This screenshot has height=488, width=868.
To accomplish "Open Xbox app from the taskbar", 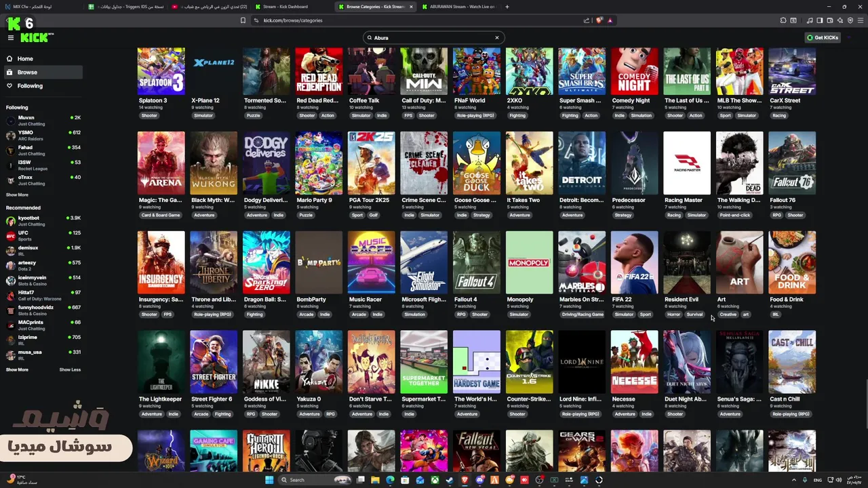I will [435, 480].
